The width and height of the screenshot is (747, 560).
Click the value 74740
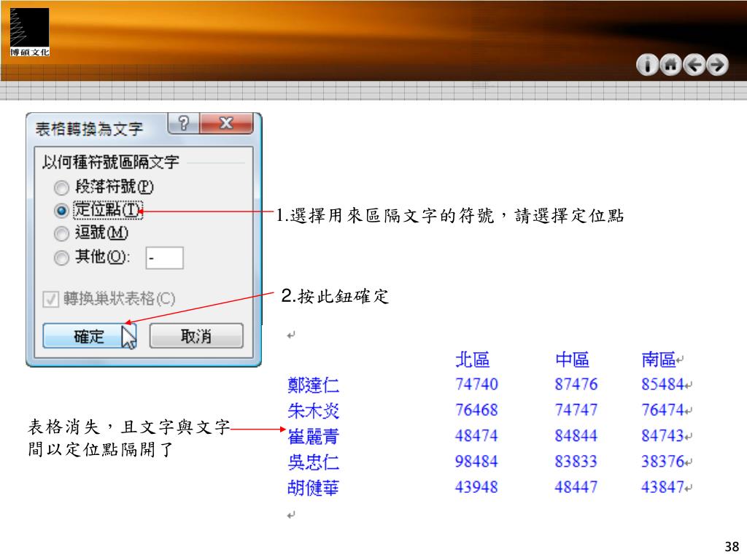pos(476,384)
